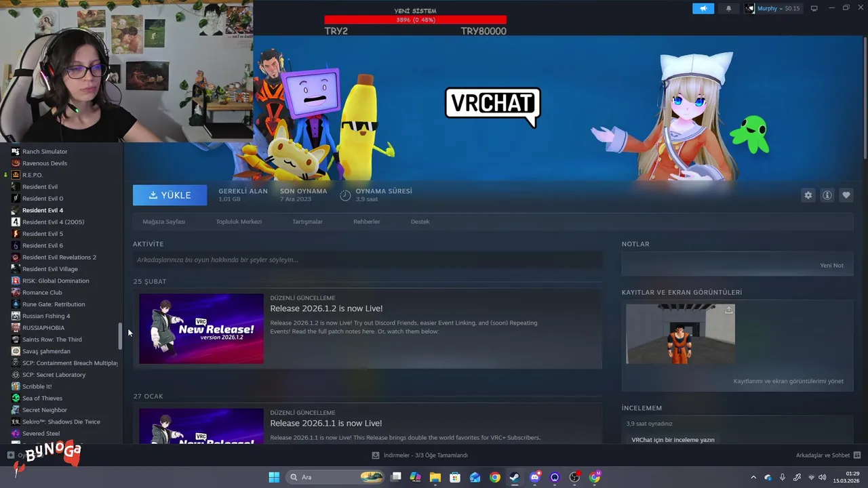
Task: Open the taskbar clock showing 01:29
Action: [x=847, y=477]
